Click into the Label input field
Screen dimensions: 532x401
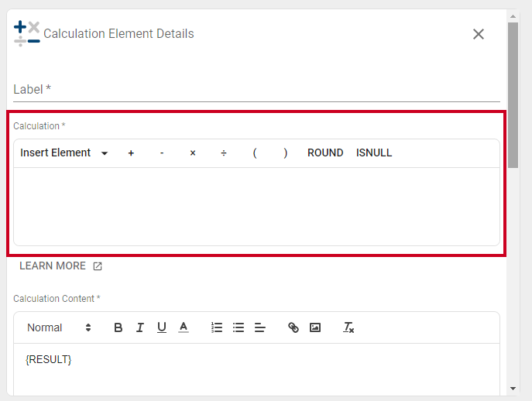(x=256, y=90)
